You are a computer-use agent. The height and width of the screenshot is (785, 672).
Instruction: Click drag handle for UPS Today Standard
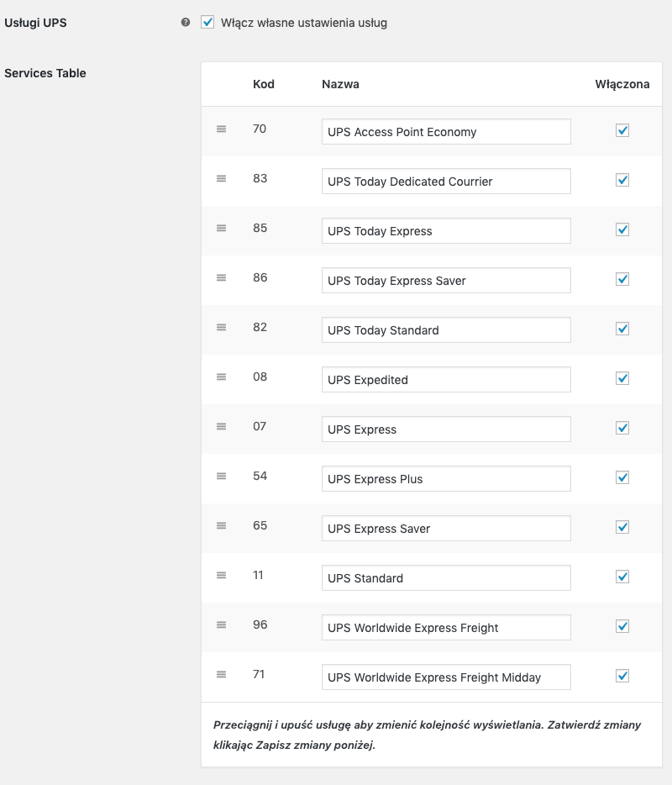click(221, 328)
